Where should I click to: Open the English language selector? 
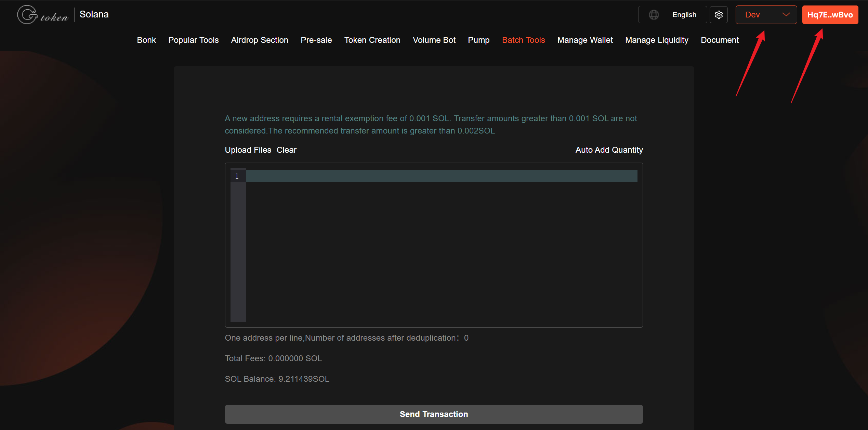(684, 15)
